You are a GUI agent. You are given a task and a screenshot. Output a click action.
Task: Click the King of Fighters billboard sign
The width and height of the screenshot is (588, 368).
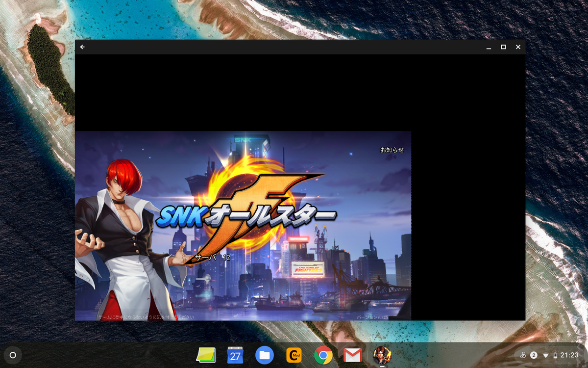308,269
